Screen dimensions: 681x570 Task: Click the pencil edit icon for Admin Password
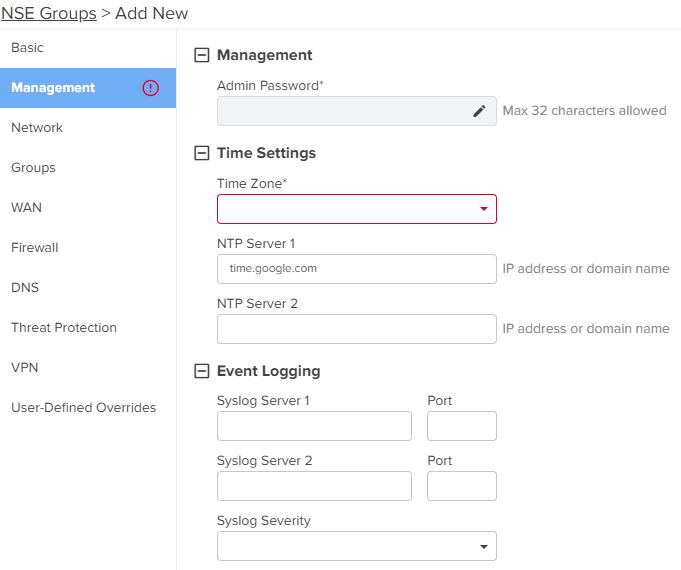[x=479, y=111]
